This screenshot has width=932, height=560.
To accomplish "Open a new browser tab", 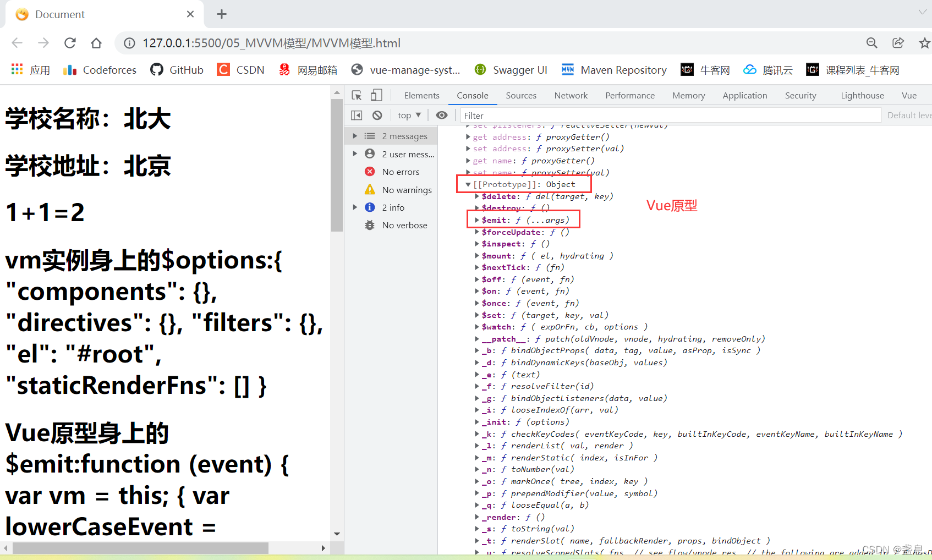I will [x=222, y=14].
